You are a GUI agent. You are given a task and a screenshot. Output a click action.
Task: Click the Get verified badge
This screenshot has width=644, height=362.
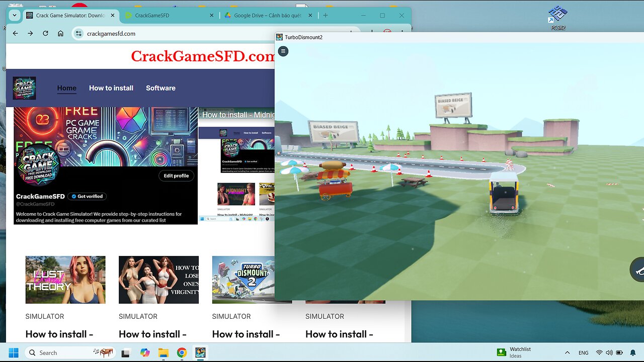88,197
